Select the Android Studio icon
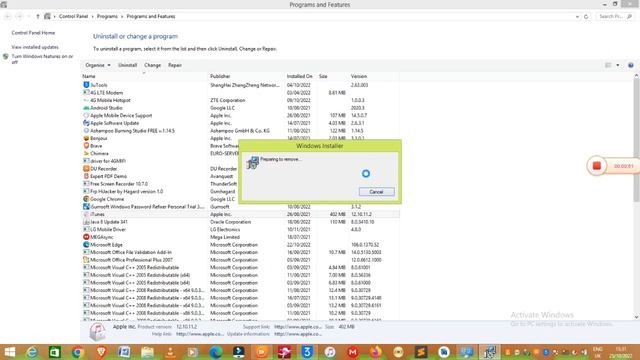This screenshot has width=640, height=360. (86, 108)
